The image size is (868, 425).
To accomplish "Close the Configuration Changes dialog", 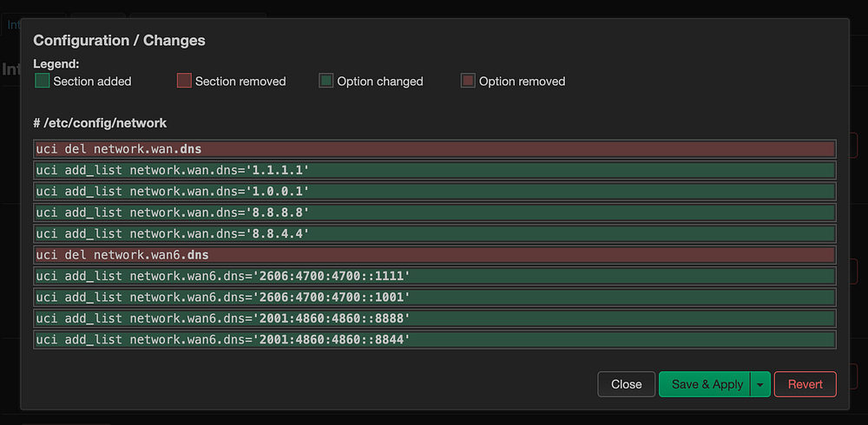I will [626, 384].
